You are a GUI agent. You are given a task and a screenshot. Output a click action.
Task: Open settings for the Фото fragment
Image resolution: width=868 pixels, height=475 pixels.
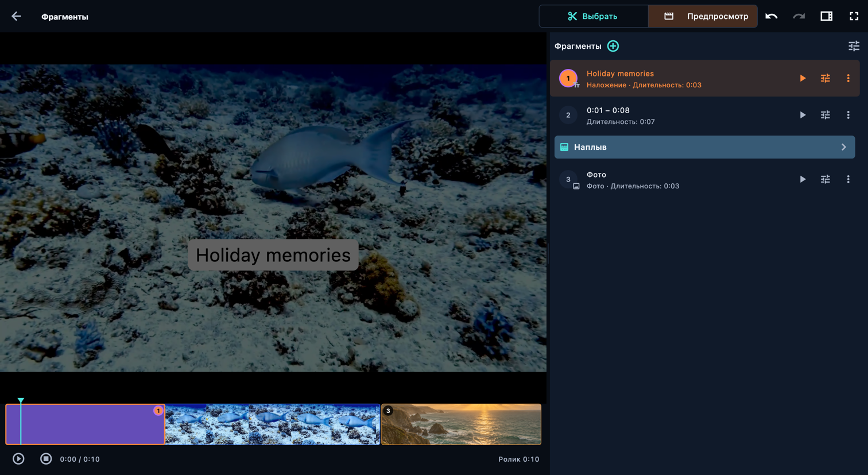point(826,179)
